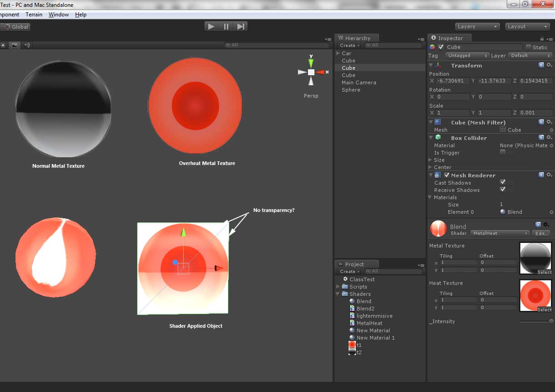
Task: Select the Main Camera in the Hierarchy
Action: [x=360, y=83]
